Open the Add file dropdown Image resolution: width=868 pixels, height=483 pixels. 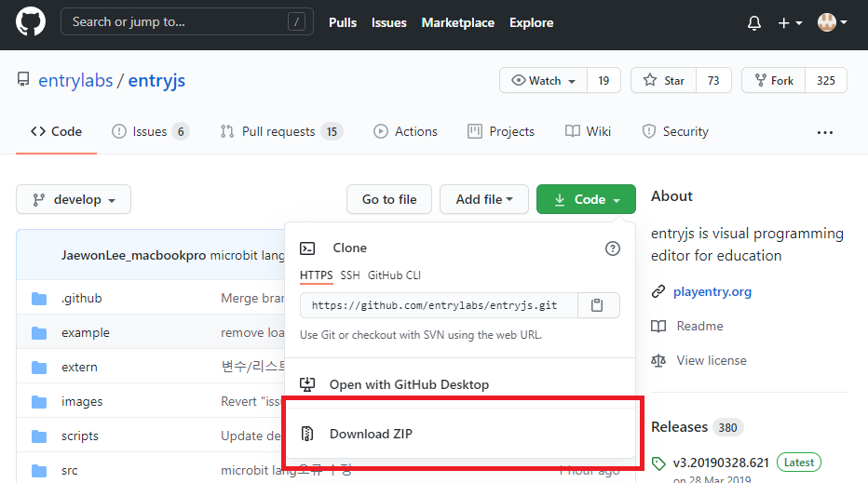[x=484, y=199]
